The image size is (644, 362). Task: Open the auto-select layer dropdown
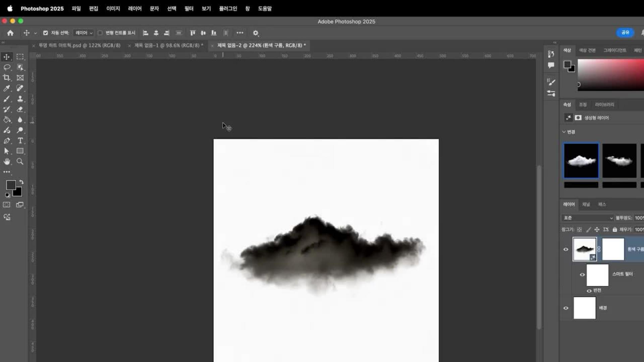pyautogui.click(x=84, y=33)
